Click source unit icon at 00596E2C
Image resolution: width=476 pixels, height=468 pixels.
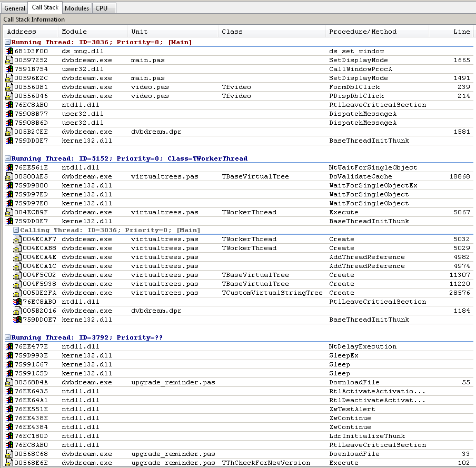click(9, 78)
